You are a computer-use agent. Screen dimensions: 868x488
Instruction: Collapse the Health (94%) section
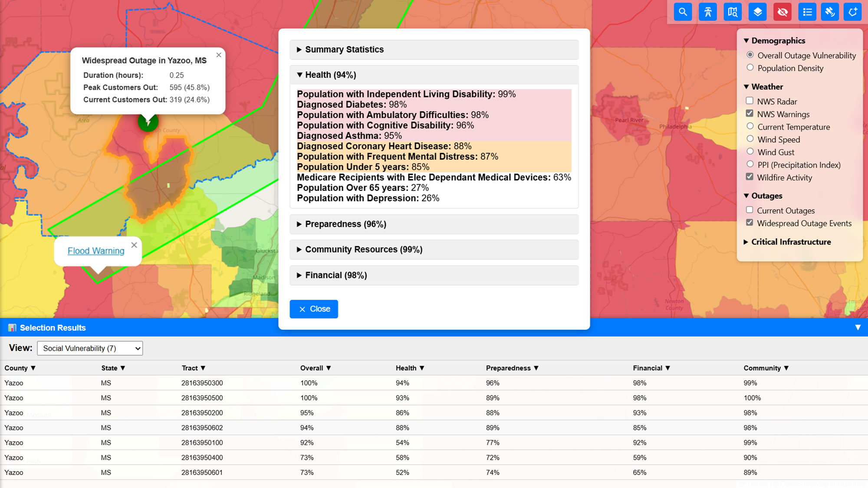(434, 75)
